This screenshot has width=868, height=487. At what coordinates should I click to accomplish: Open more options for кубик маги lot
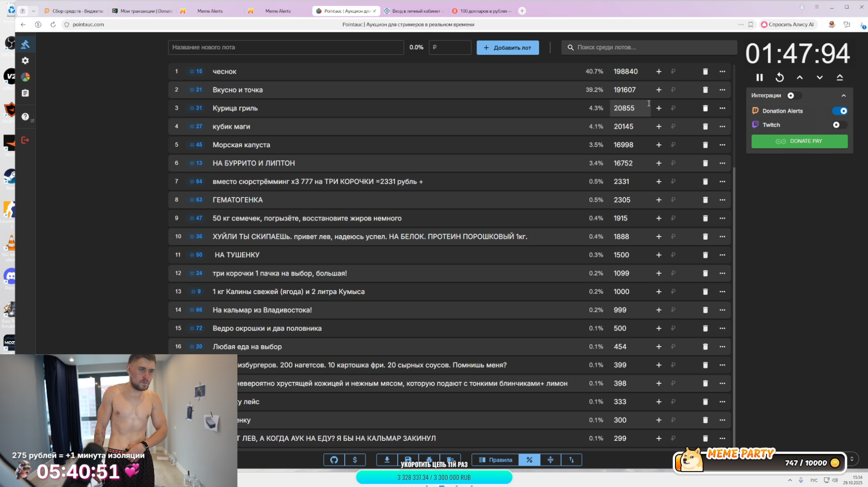pos(722,127)
